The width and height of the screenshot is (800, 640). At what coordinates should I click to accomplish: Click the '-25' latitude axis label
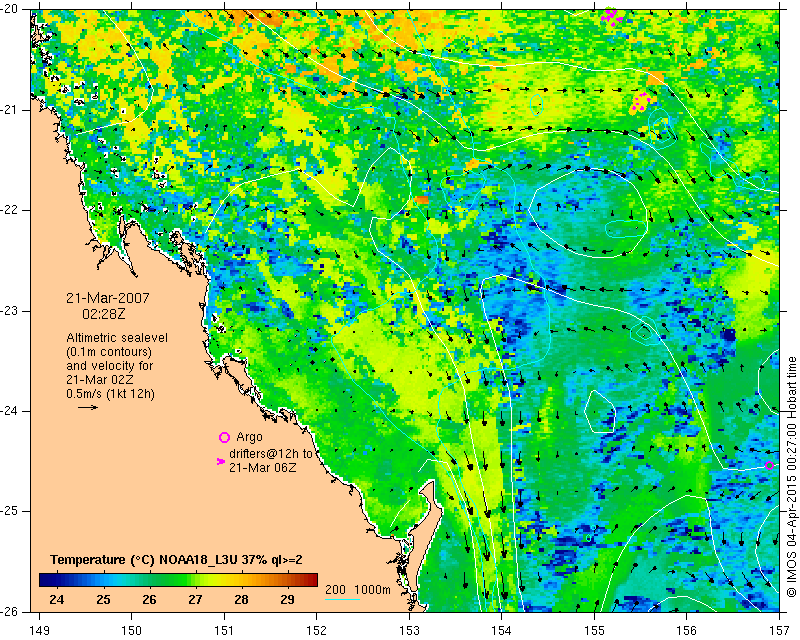(x=10, y=512)
